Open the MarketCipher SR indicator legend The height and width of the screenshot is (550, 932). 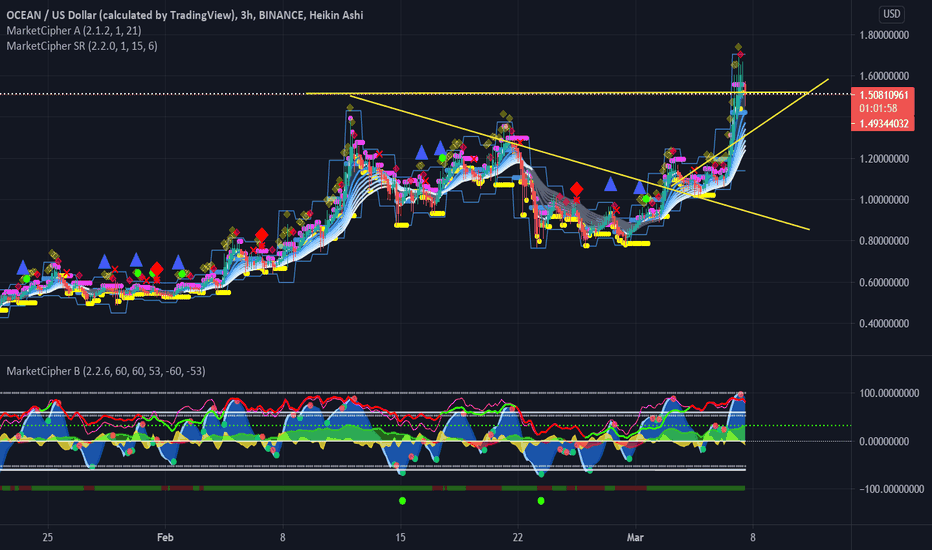82,46
